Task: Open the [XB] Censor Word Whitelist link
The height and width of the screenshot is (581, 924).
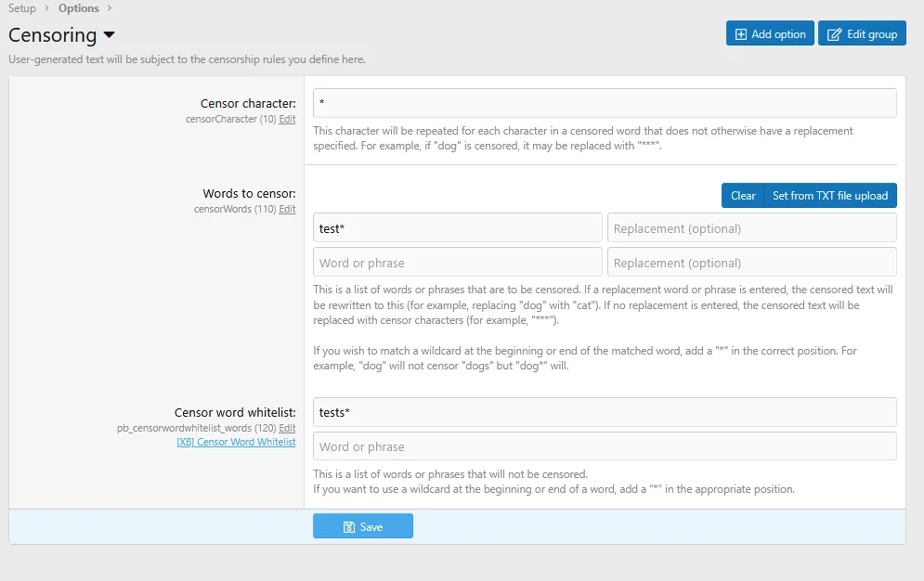Action: click(x=236, y=443)
